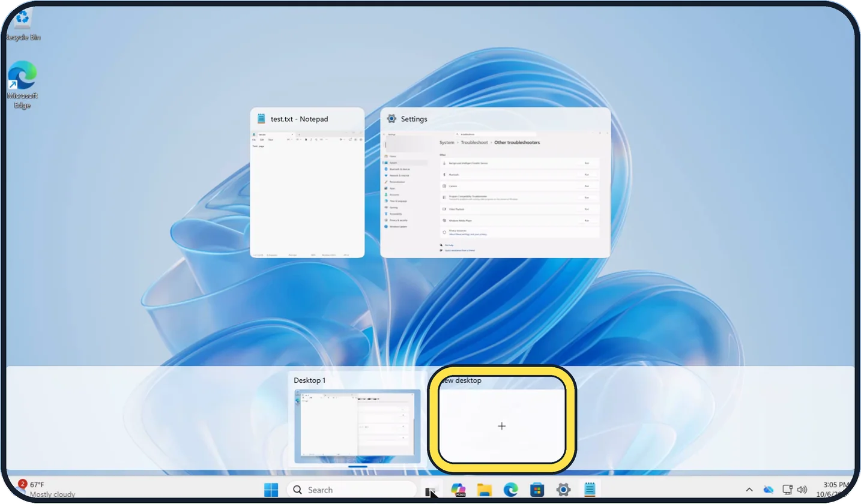Open Microsoft Edge from the taskbar
The width and height of the screenshot is (861, 504).
(x=510, y=490)
